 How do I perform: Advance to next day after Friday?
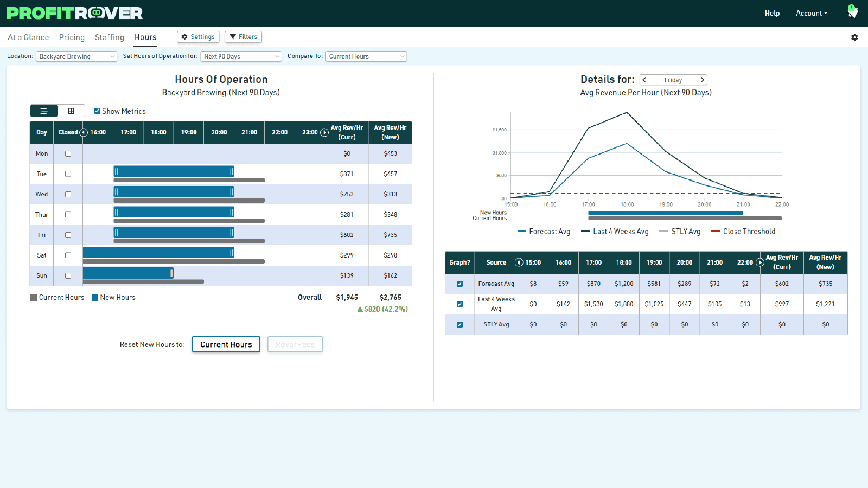point(702,80)
